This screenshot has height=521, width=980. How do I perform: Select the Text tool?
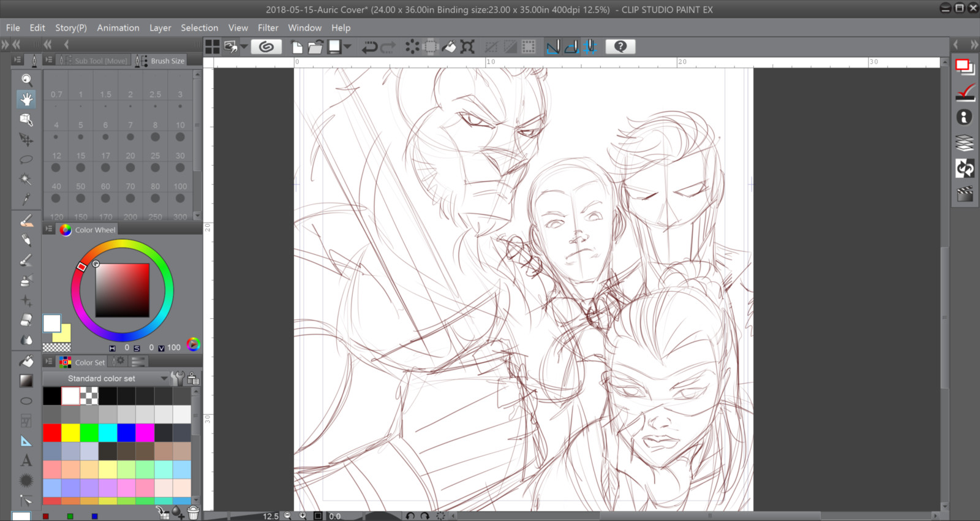tap(26, 460)
